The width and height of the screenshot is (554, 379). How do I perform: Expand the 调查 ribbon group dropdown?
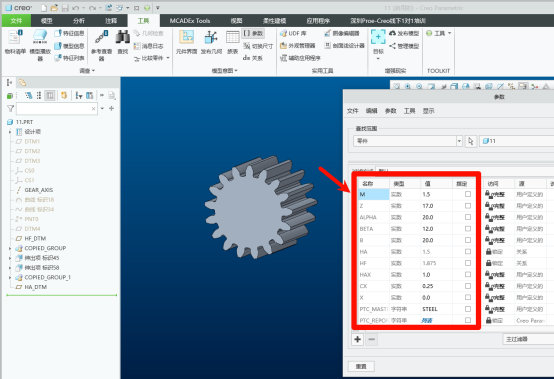[x=94, y=71]
